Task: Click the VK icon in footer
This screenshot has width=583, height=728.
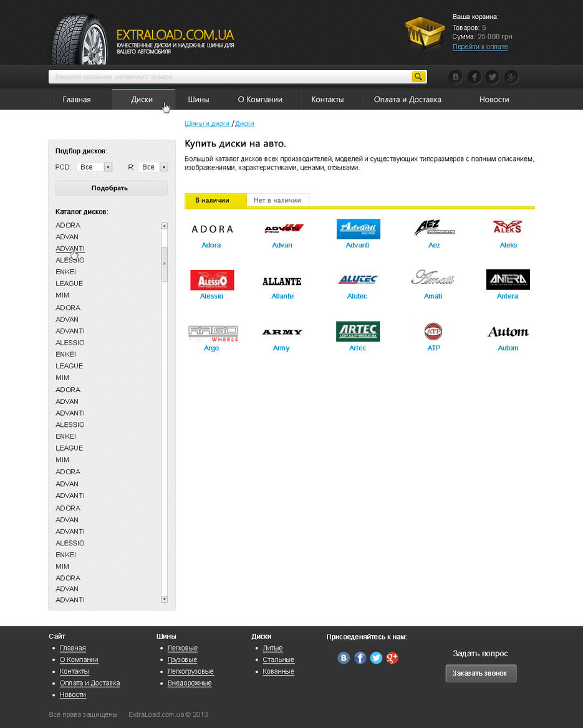Action: pyautogui.click(x=344, y=658)
